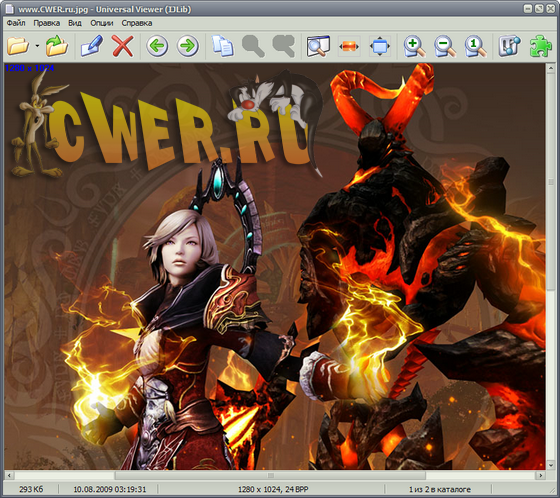Image resolution: width=560 pixels, height=498 pixels.
Task: Click the vertical scrollbar thumb
Action: pos(550,182)
